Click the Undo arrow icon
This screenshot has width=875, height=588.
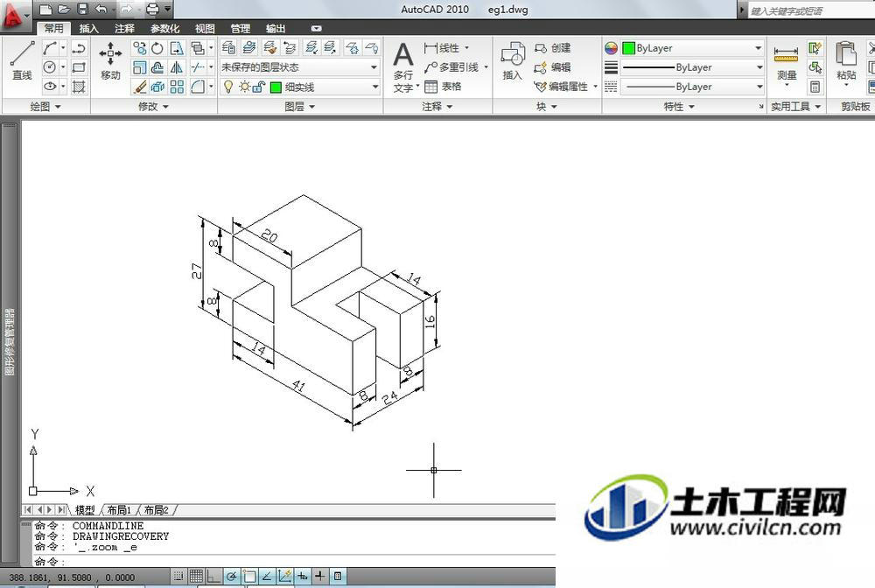(x=101, y=9)
